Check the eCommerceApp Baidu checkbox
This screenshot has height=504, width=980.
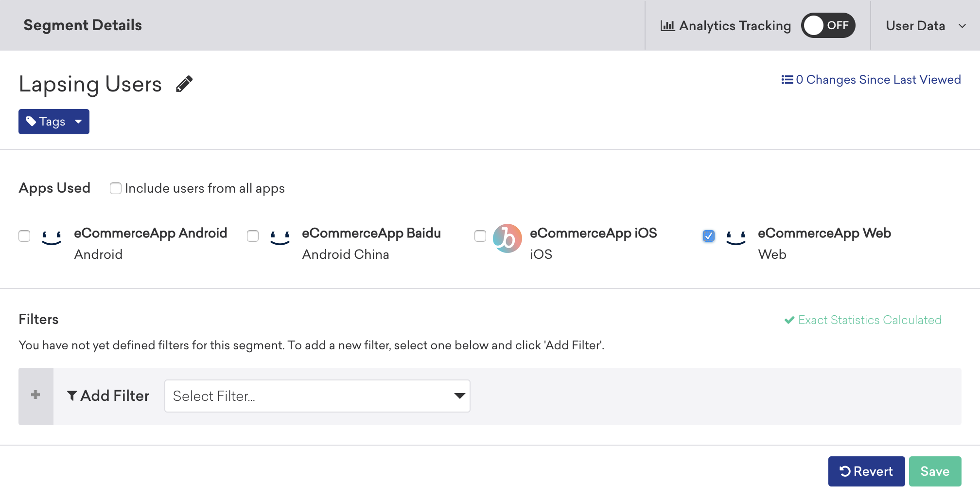coord(253,236)
